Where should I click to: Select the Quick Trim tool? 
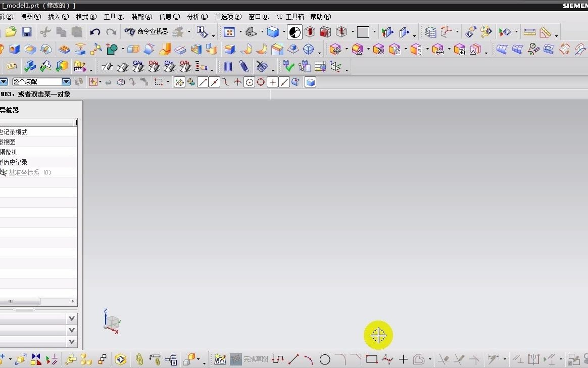(x=443, y=359)
